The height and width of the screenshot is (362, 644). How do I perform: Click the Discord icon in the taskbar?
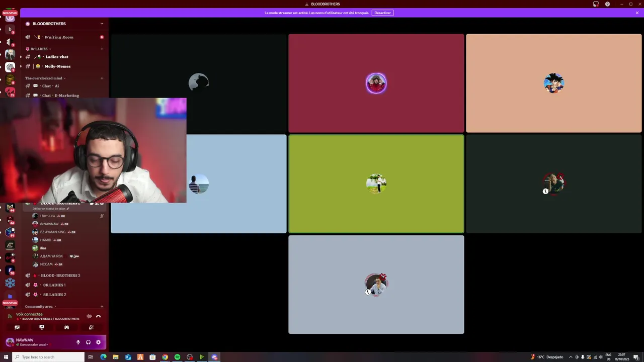pos(214,357)
